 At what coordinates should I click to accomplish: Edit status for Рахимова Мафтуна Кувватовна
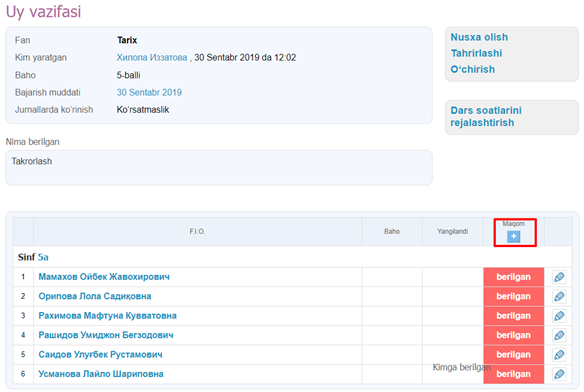pos(559,316)
